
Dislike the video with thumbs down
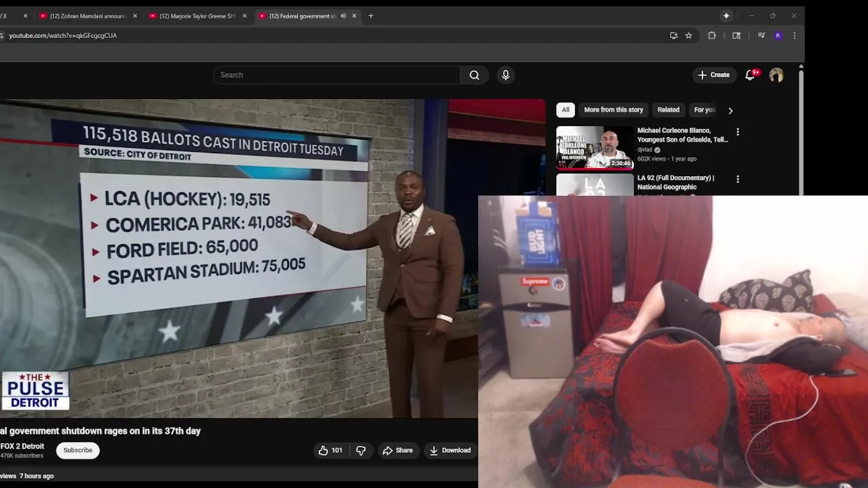tap(361, 450)
